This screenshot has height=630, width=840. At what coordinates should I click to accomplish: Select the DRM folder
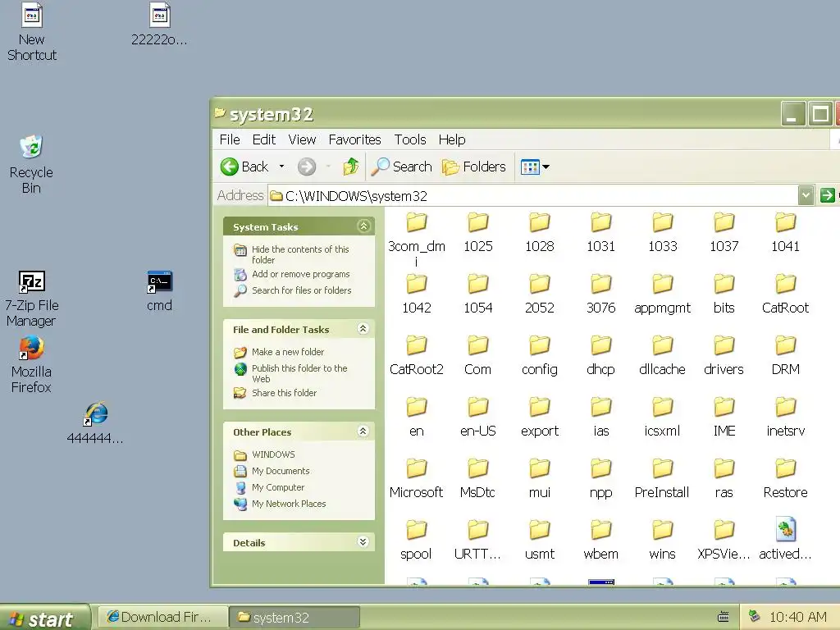point(785,356)
